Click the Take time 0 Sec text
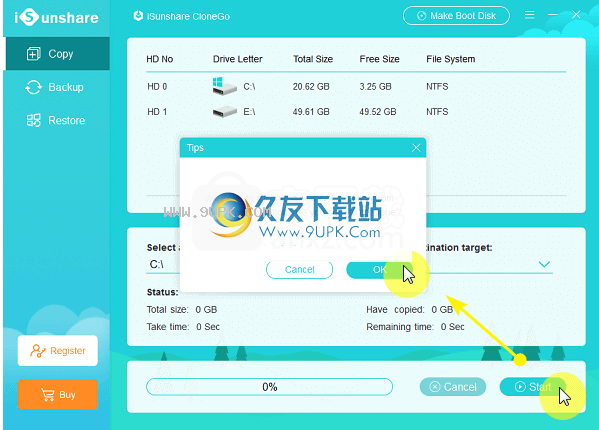The image size is (599, 430). point(183,327)
